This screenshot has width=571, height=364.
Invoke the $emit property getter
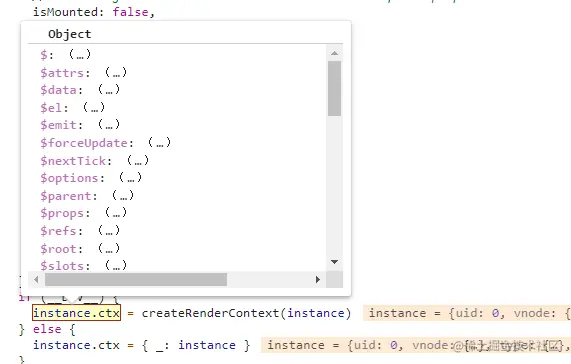click(109, 125)
